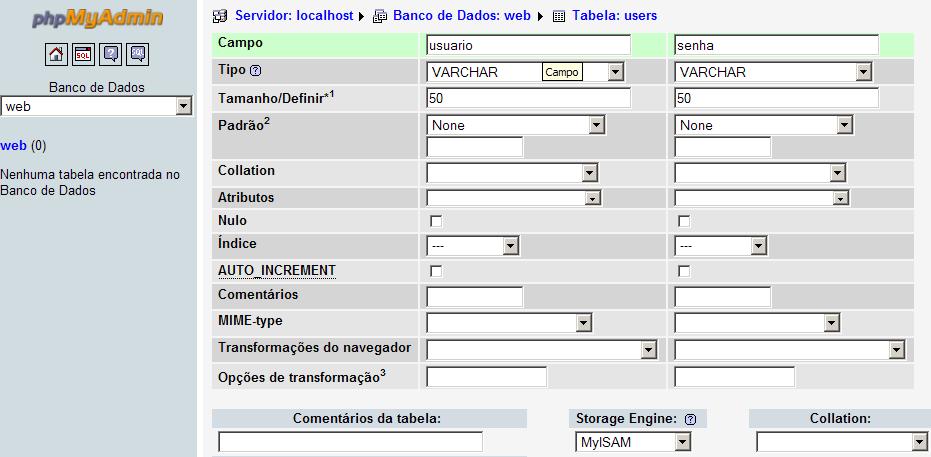
Task: Go to Banco de Dados: web link
Action: pos(461,16)
